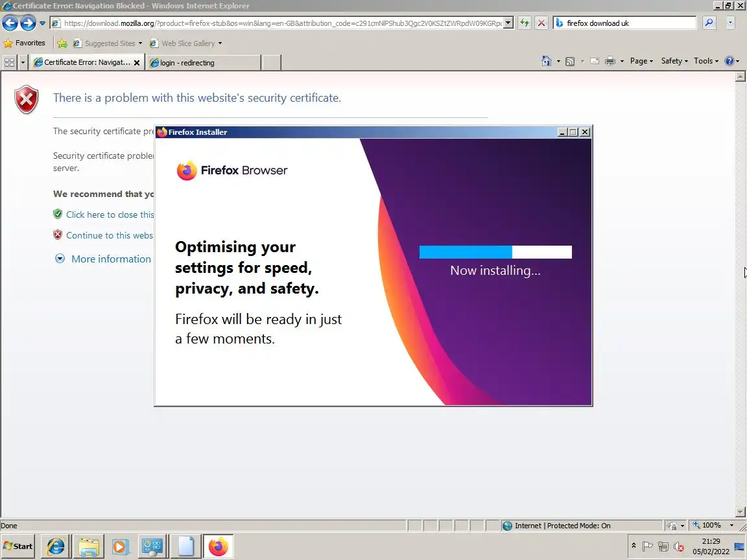Open the Favorites star button
This screenshot has width=747, height=560.
click(24, 43)
